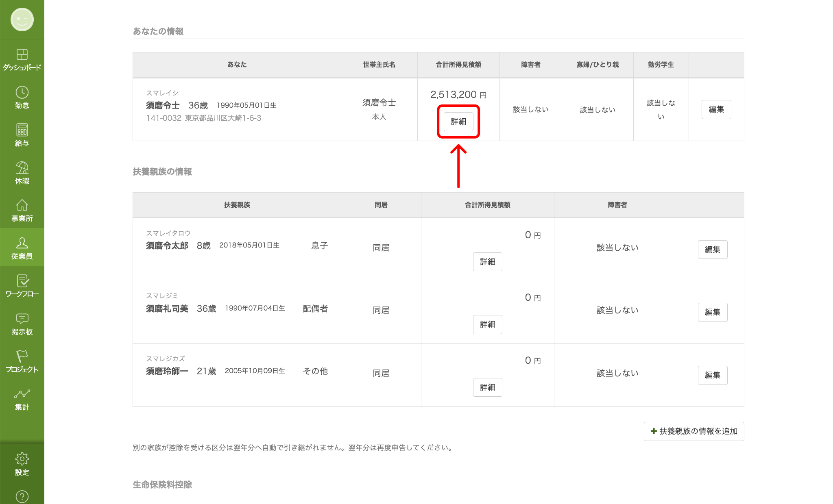Click dependent name 須磨玲師一
Viewport: 833px width, 504px height.
click(x=167, y=371)
